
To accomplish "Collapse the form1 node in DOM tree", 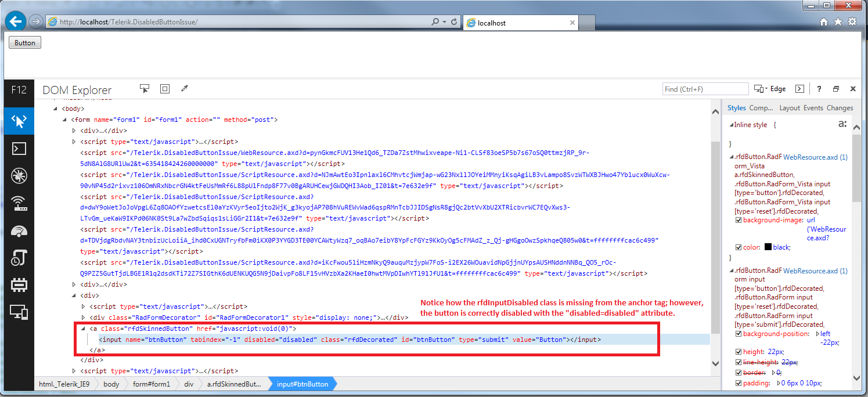I will point(65,120).
